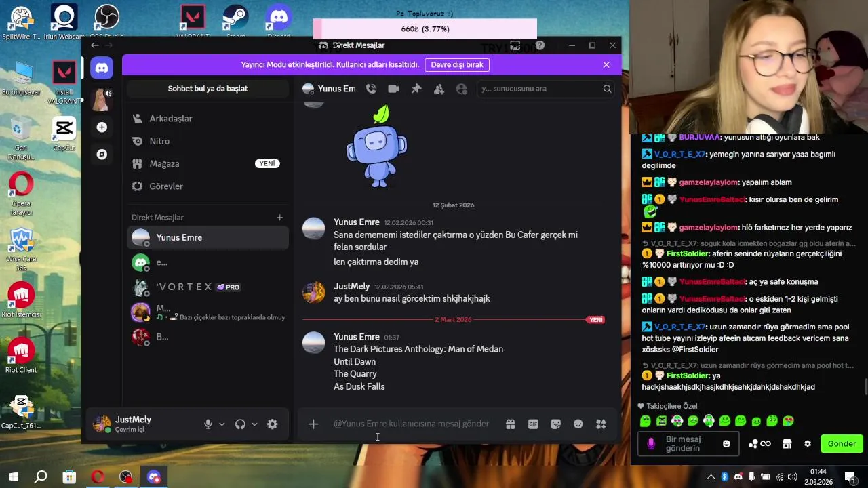Open Discord inbox icon in title bar
Image resolution: width=868 pixels, height=488 pixels.
(x=515, y=45)
